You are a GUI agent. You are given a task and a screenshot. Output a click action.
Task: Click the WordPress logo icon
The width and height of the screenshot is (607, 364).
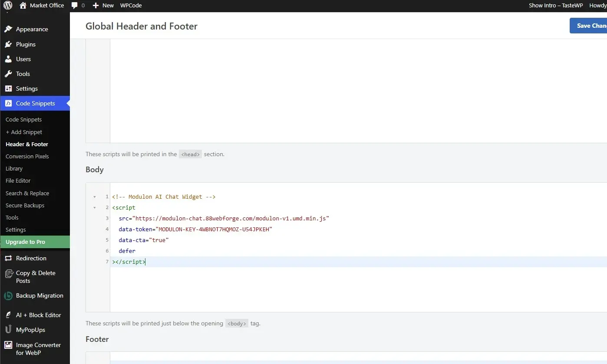tap(8, 6)
